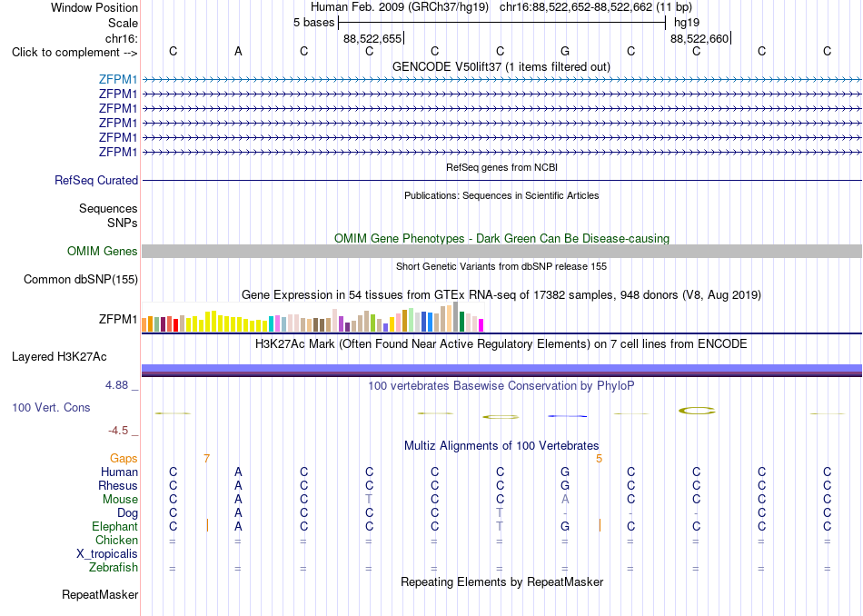The height and width of the screenshot is (616, 863).
Task: Click the "100 Vert. Cons" track label
Action: point(51,407)
